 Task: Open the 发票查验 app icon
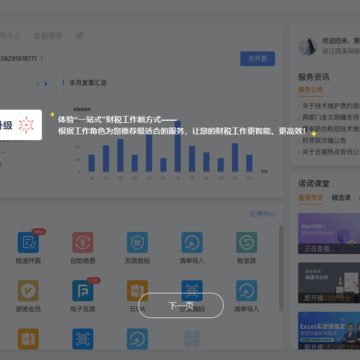[x=137, y=242]
